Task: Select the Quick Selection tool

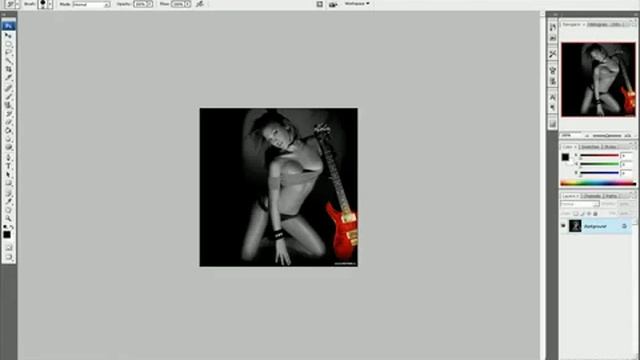Action: 8,61
